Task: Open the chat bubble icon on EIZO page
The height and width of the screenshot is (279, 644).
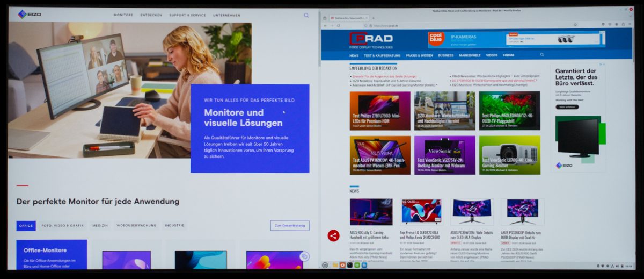Action: pyautogui.click(x=304, y=257)
